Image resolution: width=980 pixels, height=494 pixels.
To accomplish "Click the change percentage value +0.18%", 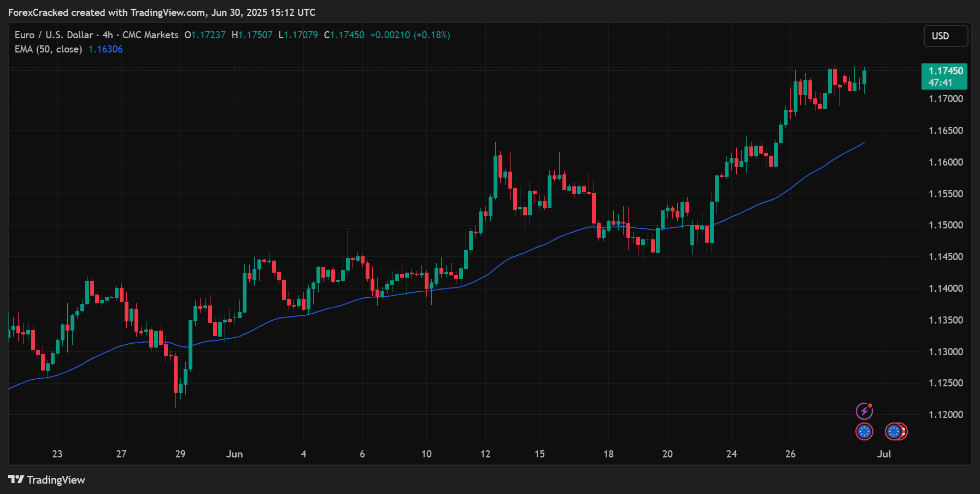I will 432,34.
